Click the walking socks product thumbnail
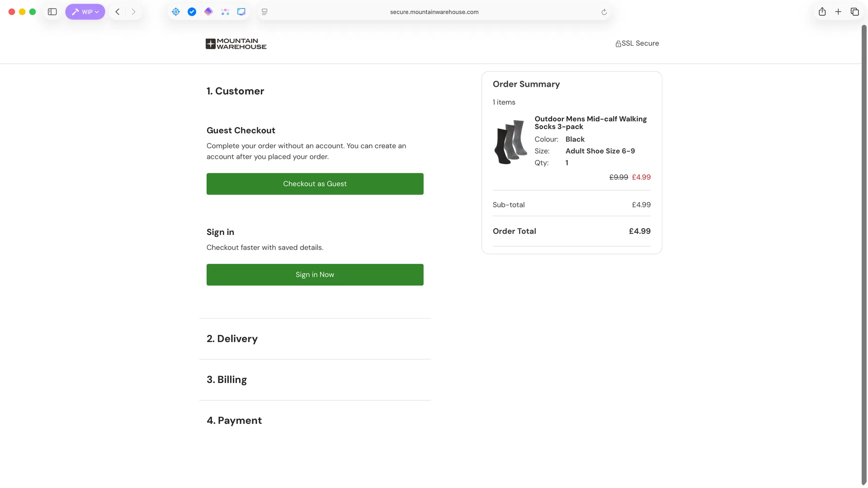The image size is (868, 488). [511, 142]
